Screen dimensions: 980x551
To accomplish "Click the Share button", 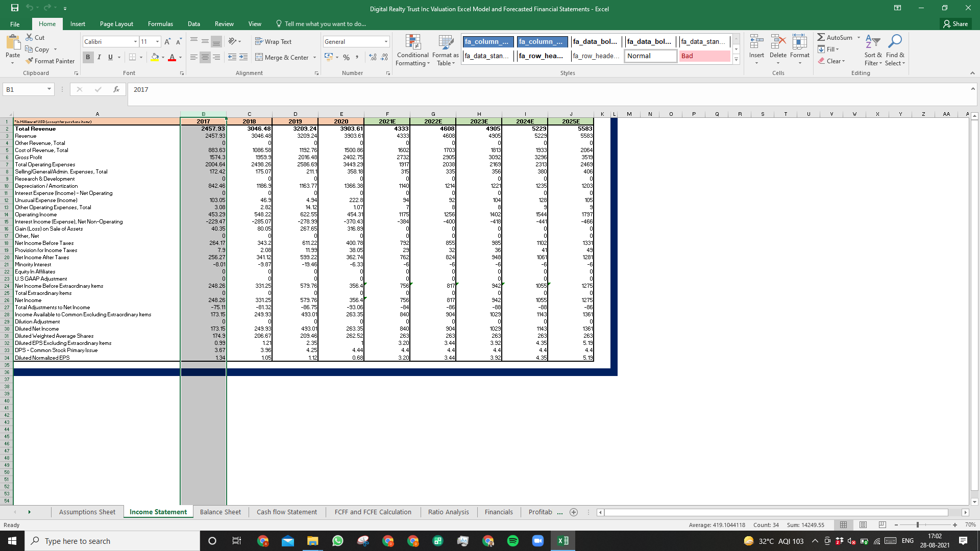I will pyautogui.click(x=955, y=24).
